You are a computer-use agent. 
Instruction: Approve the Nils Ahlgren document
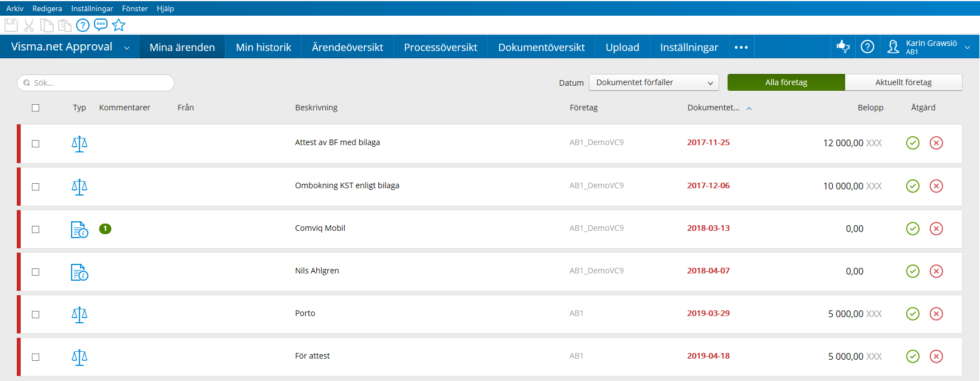point(913,271)
